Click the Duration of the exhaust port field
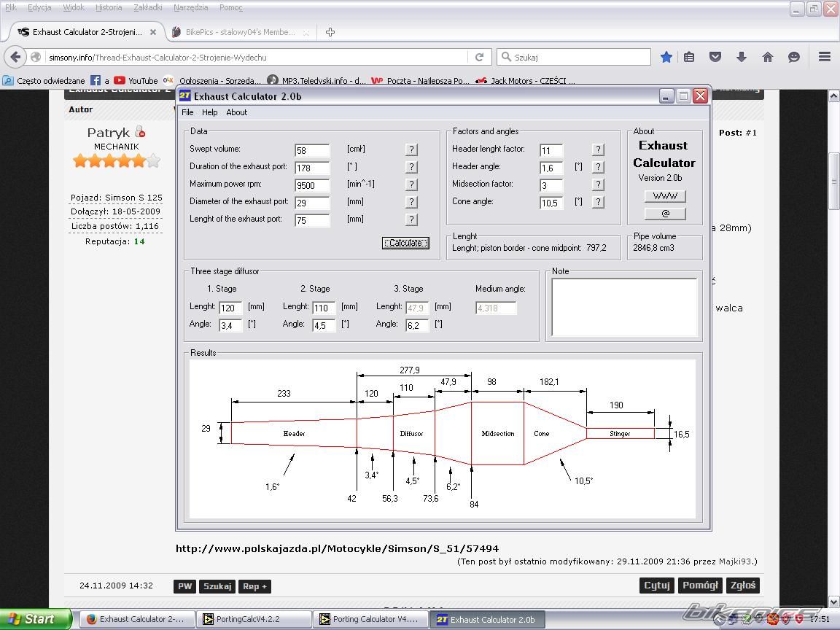This screenshot has width=840, height=630. pyautogui.click(x=312, y=168)
